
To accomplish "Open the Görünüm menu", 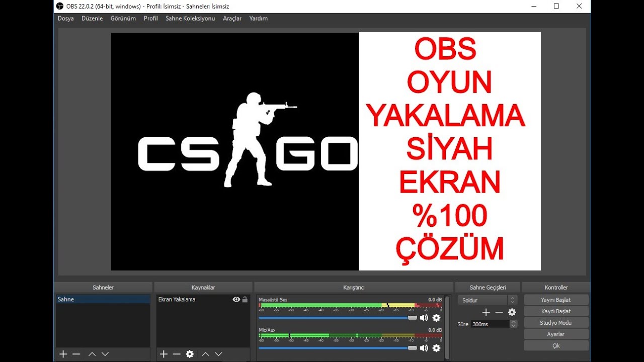I will [123, 19].
